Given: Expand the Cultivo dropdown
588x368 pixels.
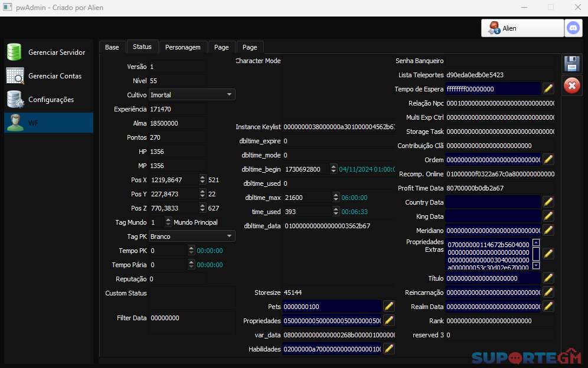Looking at the screenshot, I should tap(229, 94).
